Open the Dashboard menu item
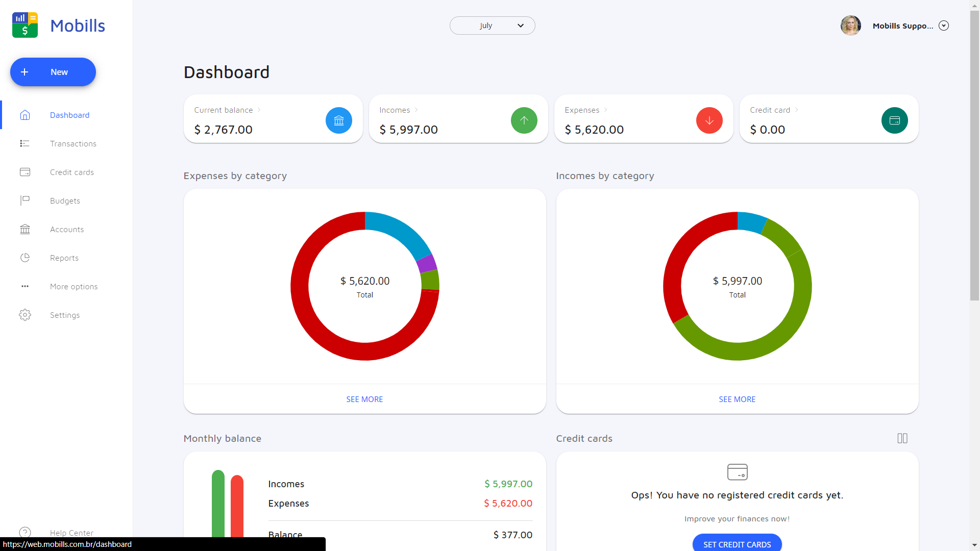This screenshot has height=551, width=980. click(x=66, y=115)
